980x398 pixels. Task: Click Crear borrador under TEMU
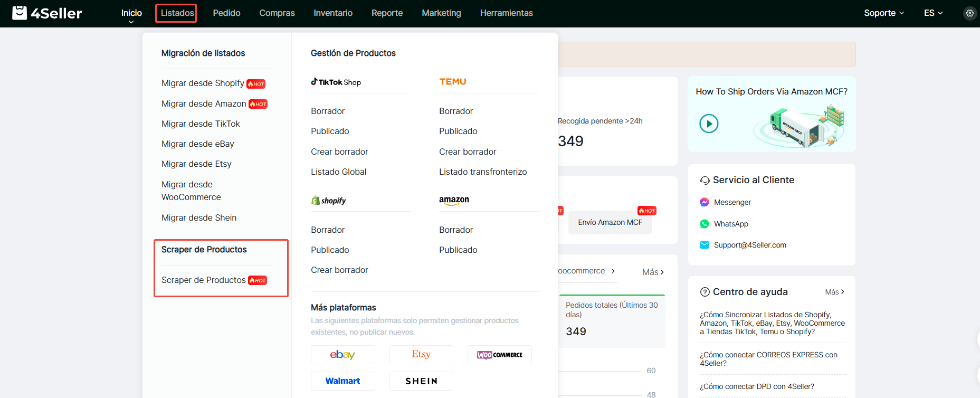click(x=468, y=151)
